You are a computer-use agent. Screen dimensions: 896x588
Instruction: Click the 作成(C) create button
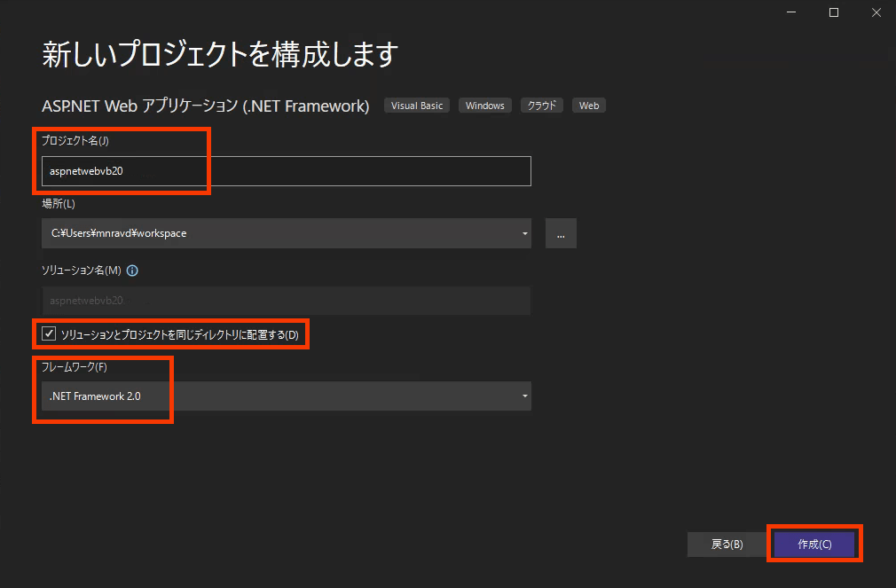814,544
